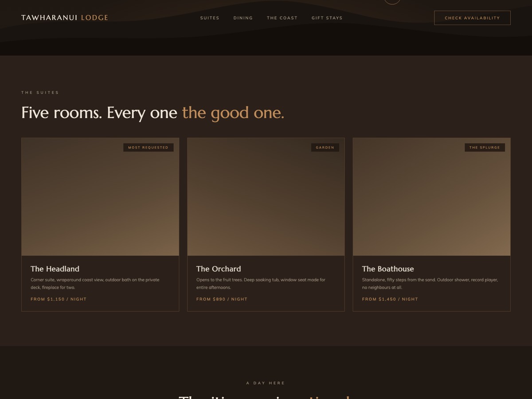Viewport: 532px width, 399px height.
Task: Go to the Suites nav item
Action: point(210,18)
